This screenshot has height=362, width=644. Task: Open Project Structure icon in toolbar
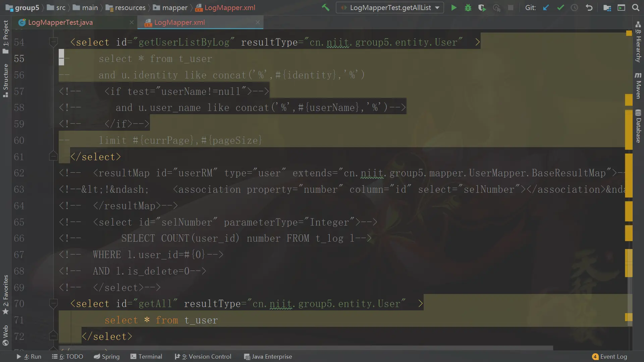click(607, 7)
